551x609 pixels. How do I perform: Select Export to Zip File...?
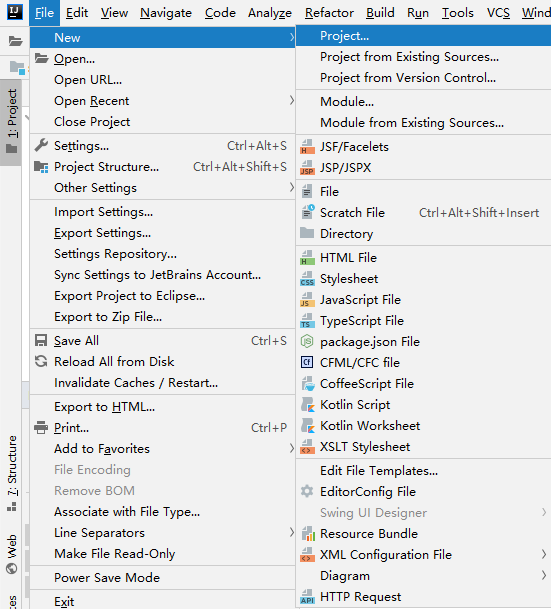coord(162,317)
